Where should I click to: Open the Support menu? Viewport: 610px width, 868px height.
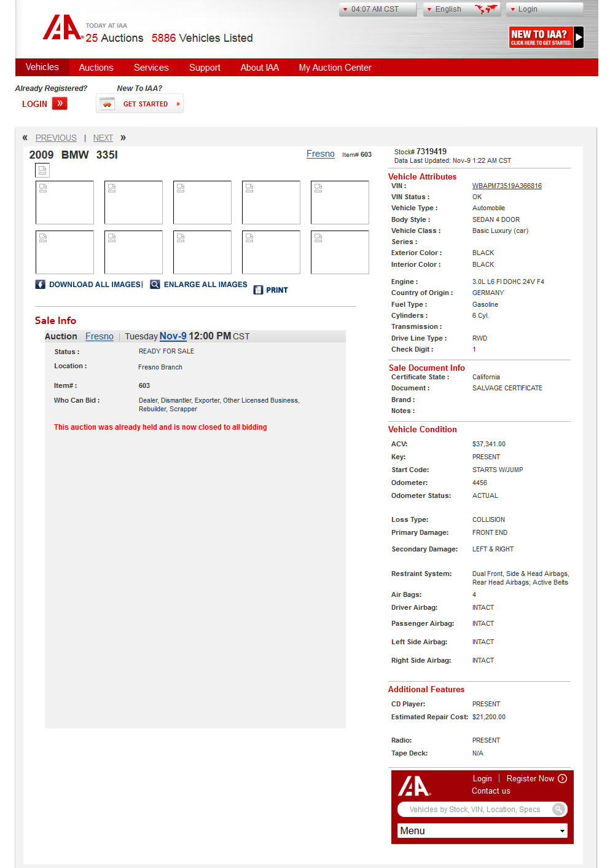coord(205,68)
